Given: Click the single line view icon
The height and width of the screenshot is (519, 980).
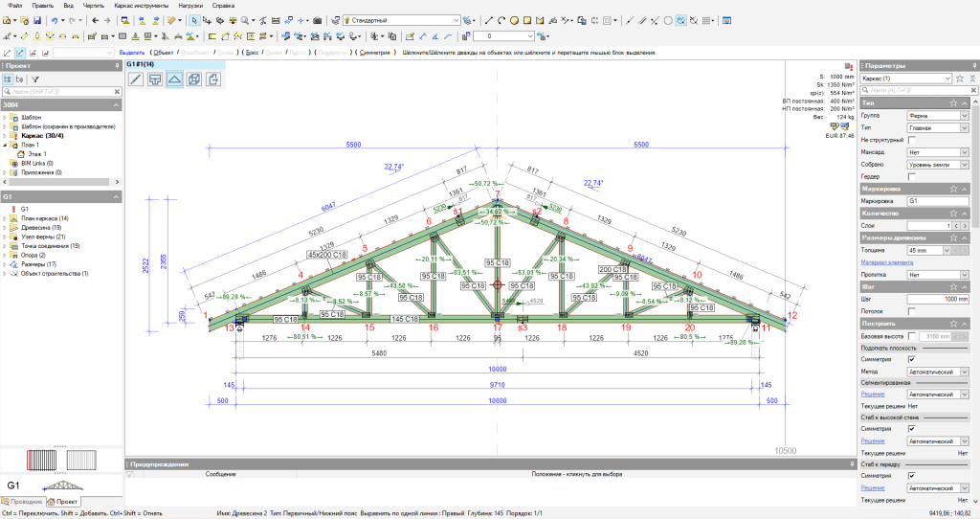Looking at the screenshot, I should 136,79.
